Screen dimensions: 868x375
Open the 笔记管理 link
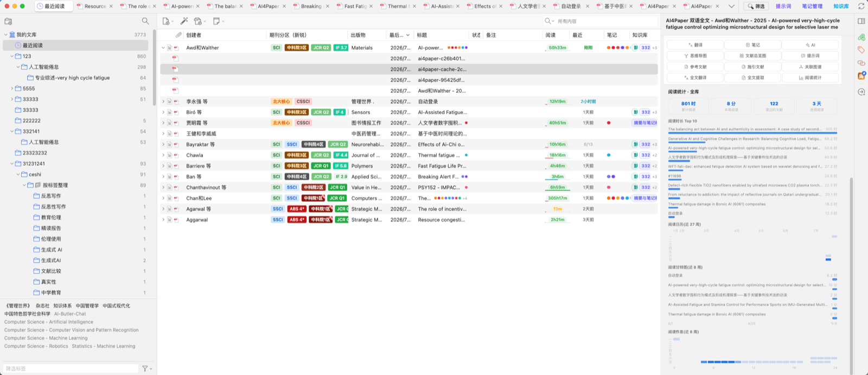pos(812,7)
